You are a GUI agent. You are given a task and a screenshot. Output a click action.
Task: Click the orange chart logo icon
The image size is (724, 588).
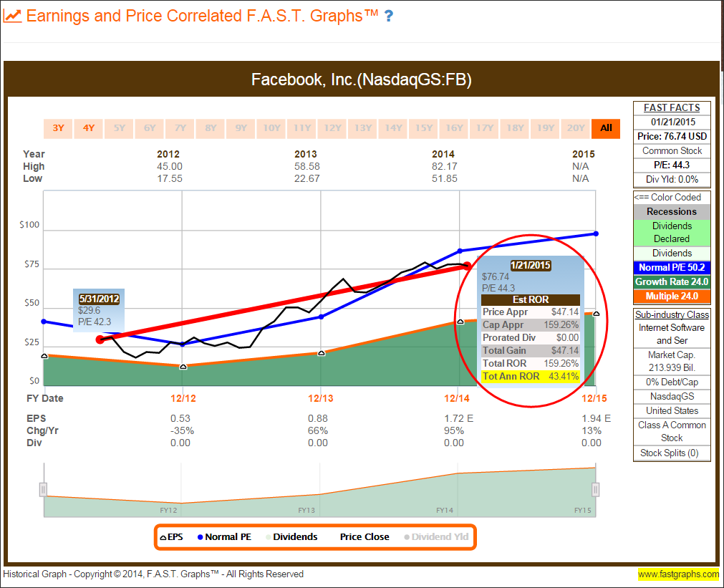pos(12,16)
